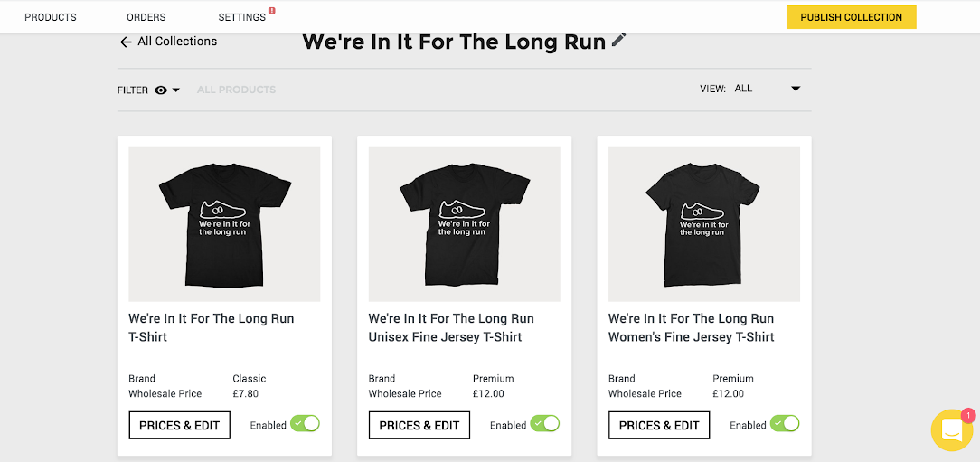Disable the Classic T-Shirt Enabled toggle
This screenshot has width=980, height=462.
(x=305, y=424)
